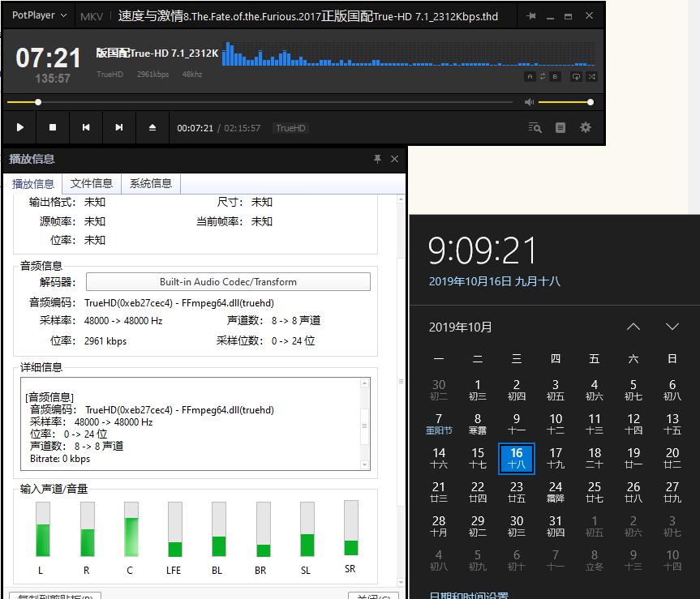Pin the playback info panel

coord(378,159)
